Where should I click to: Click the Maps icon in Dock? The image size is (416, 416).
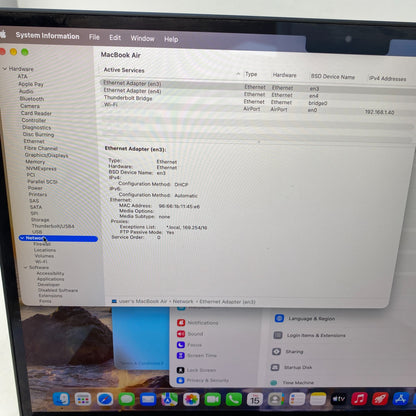point(169,399)
